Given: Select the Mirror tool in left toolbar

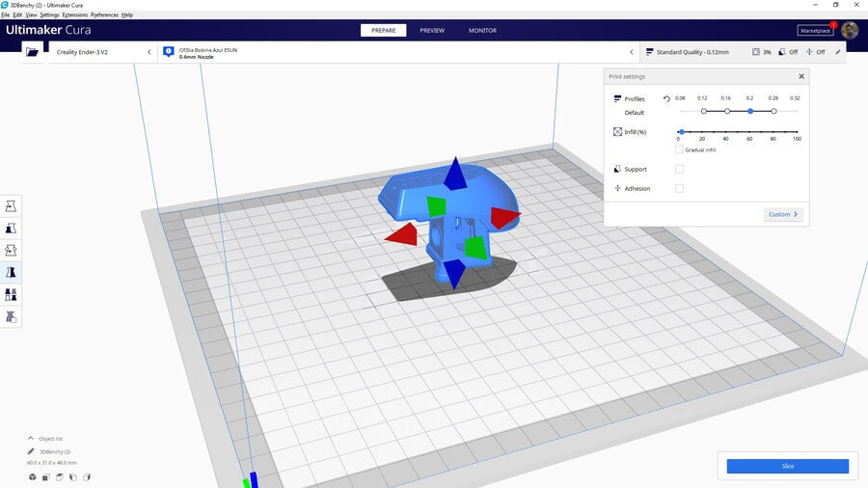Looking at the screenshot, I should tap(11, 273).
